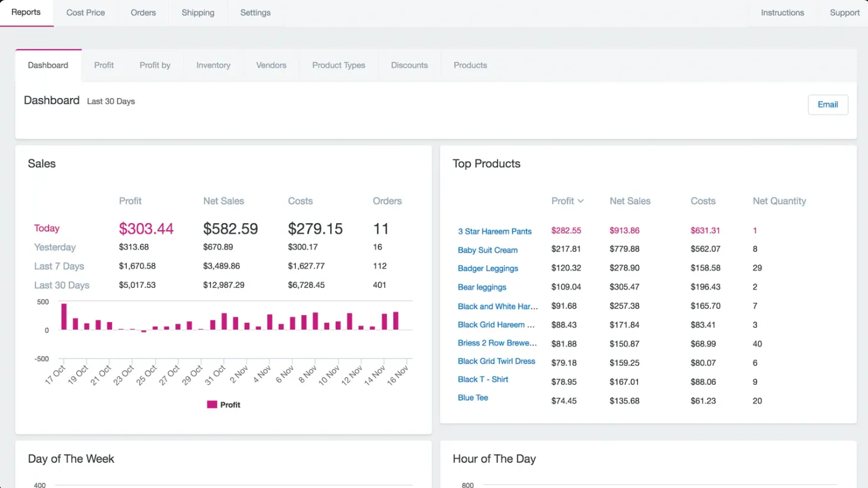
Task: Click the Net Sales header in Top Products
Action: (x=630, y=201)
